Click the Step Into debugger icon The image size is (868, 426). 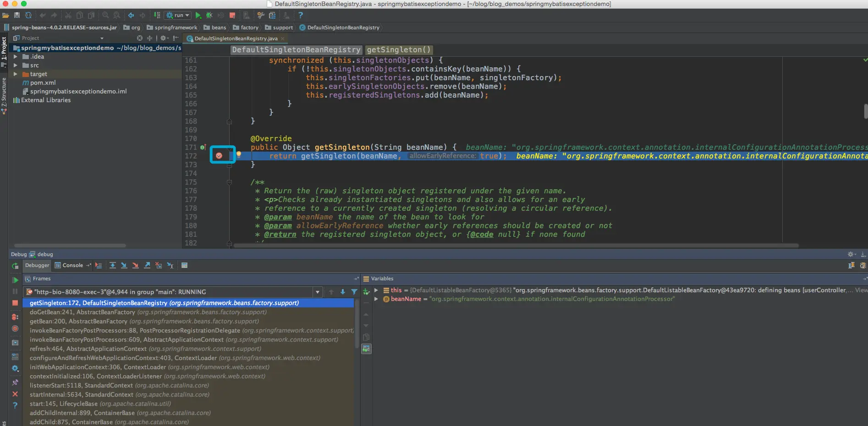pyautogui.click(x=124, y=265)
